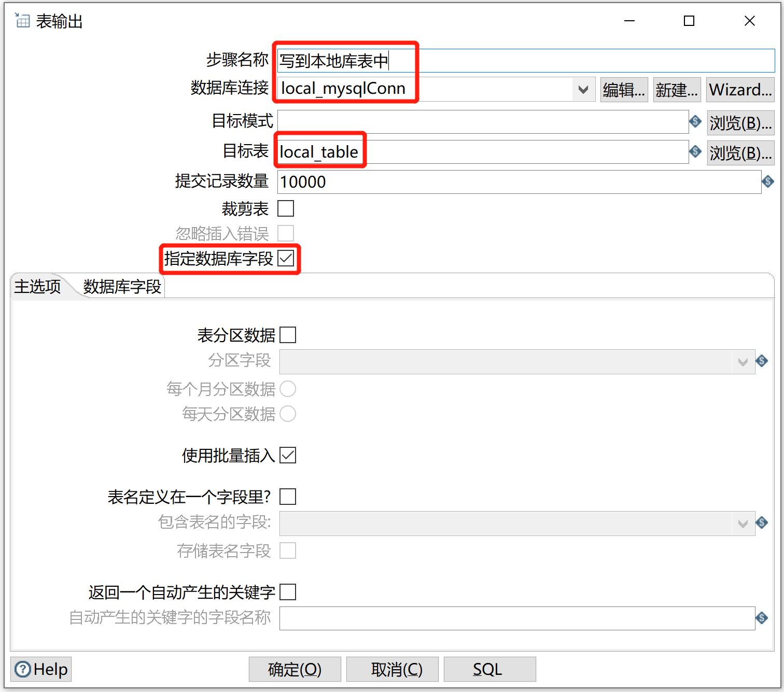The image size is (784, 692).
Task: Enable the 裁剪表 checkbox
Action: click(x=286, y=208)
